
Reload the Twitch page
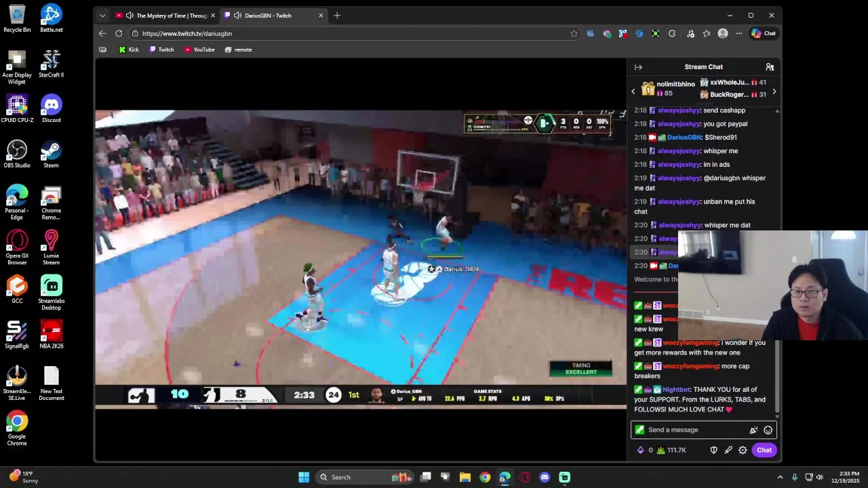click(x=119, y=33)
